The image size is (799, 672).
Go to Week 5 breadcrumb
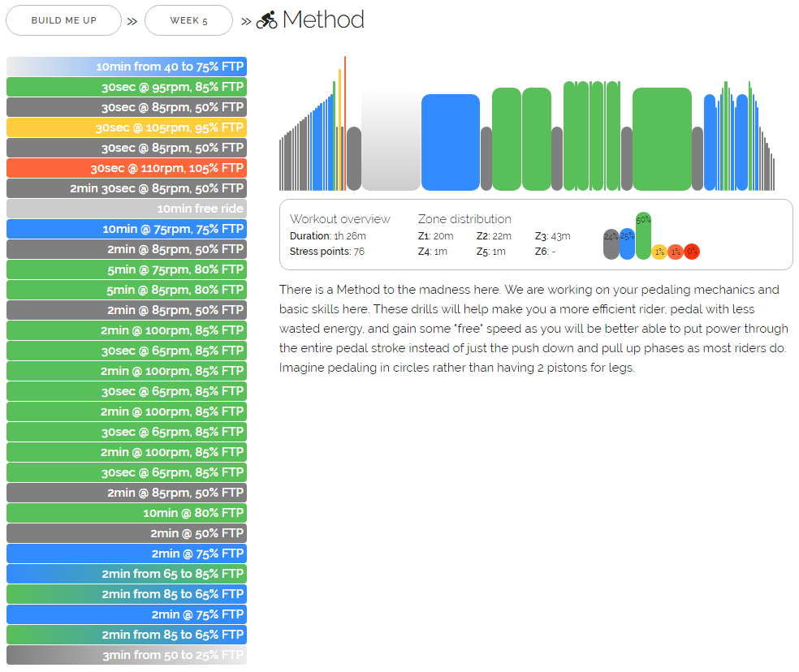188,20
